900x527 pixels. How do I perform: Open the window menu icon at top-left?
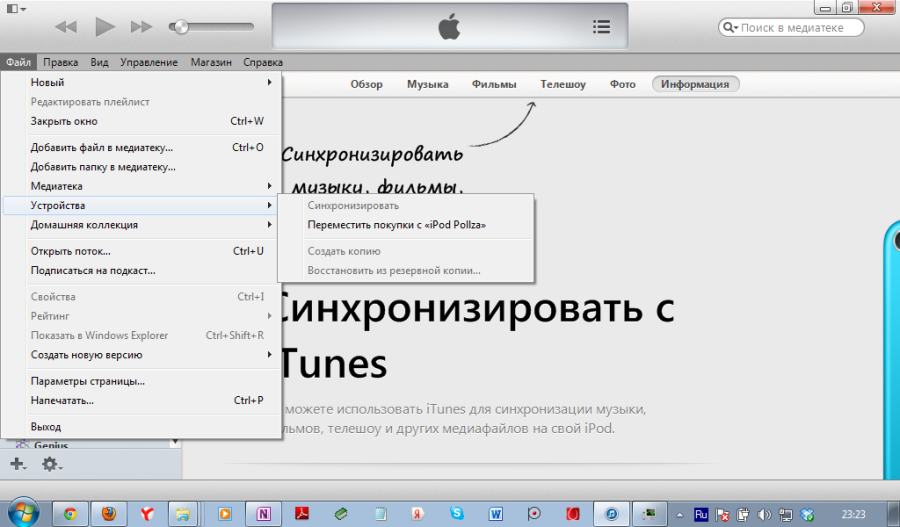tap(16, 9)
